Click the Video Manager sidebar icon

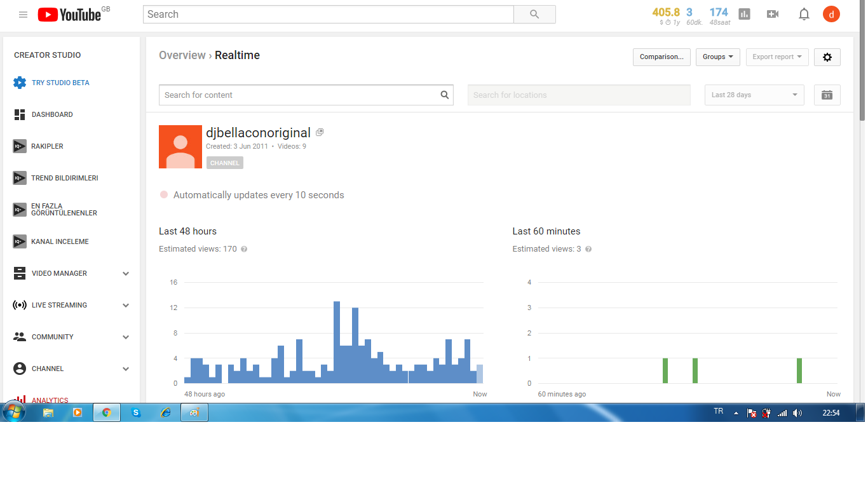20,273
